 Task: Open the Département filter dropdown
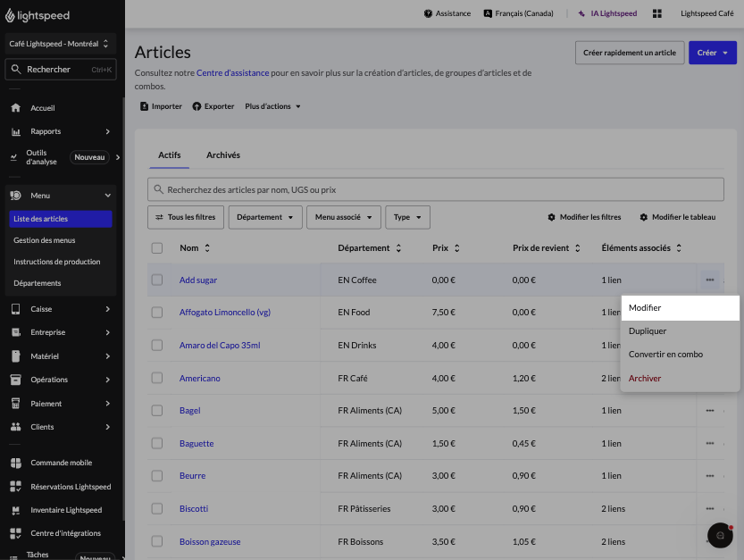click(265, 217)
